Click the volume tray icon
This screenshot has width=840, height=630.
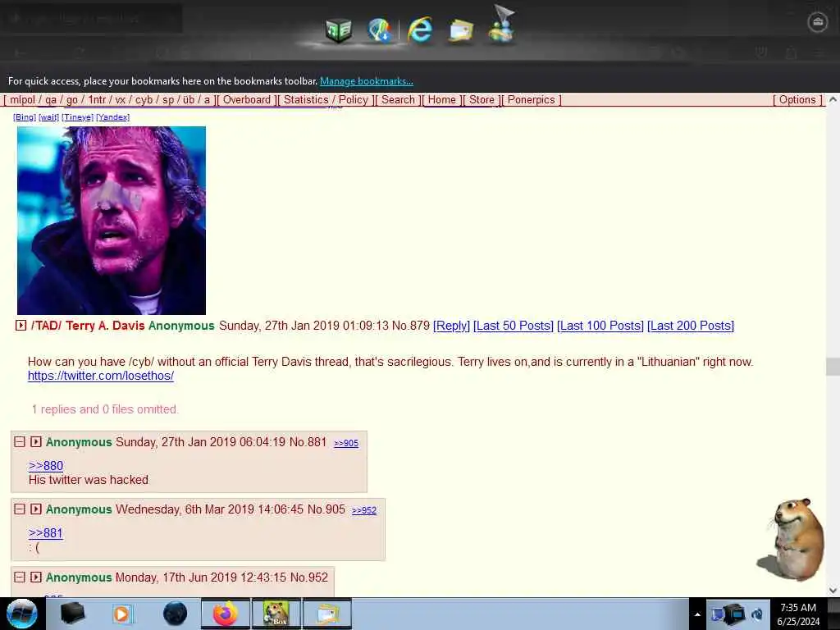(x=757, y=614)
